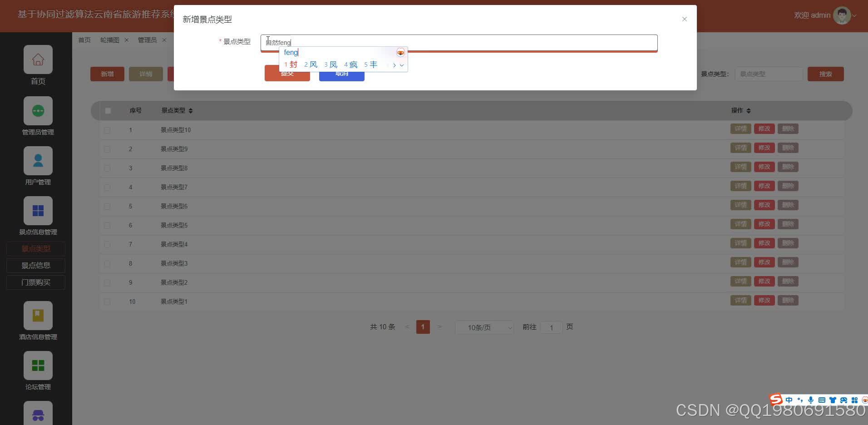Open the 景点信息管理 sidebar icon
Viewport: 868px width, 425px height.
click(x=38, y=211)
